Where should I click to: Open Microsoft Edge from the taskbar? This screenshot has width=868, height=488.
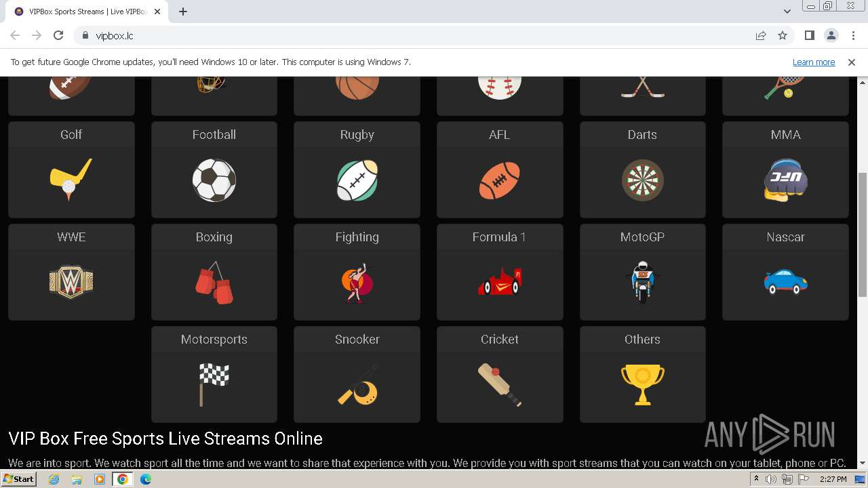(145, 479)
